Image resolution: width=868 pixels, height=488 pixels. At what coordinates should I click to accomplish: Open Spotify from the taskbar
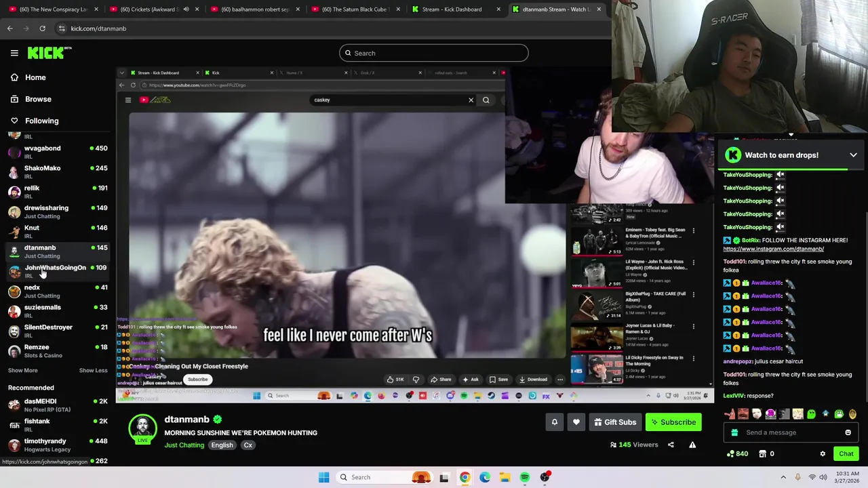pyautogui.click(x=525, y=477)
